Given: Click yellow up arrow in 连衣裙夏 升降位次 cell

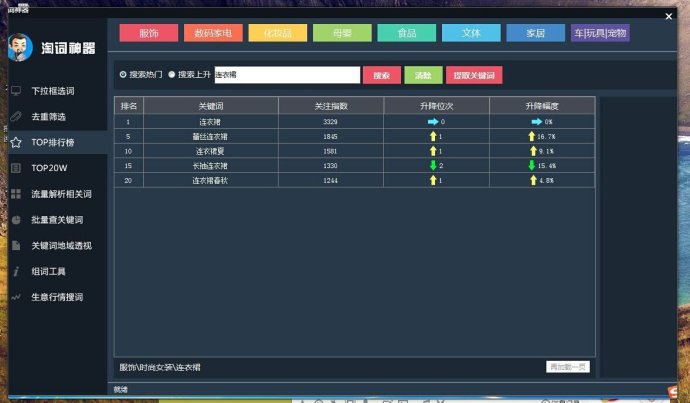Looking at the screenshot, I should [x=433, y=151].
